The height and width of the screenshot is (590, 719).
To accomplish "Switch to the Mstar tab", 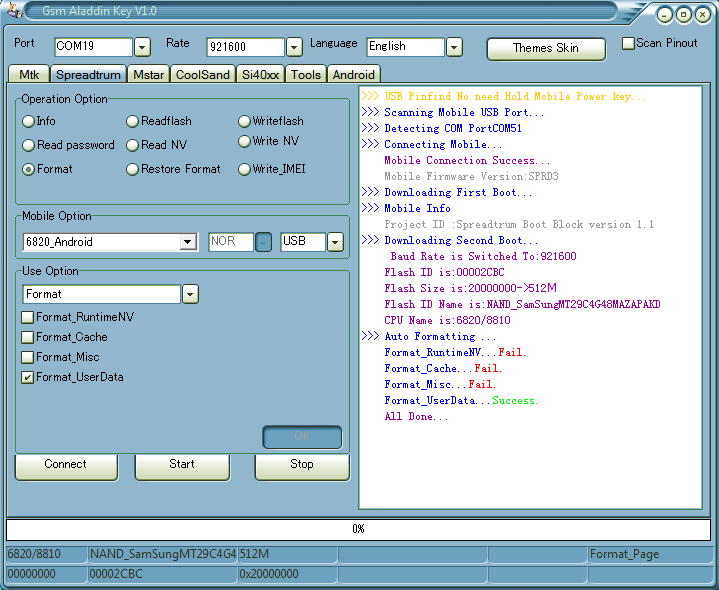I will tap(148, 75).
